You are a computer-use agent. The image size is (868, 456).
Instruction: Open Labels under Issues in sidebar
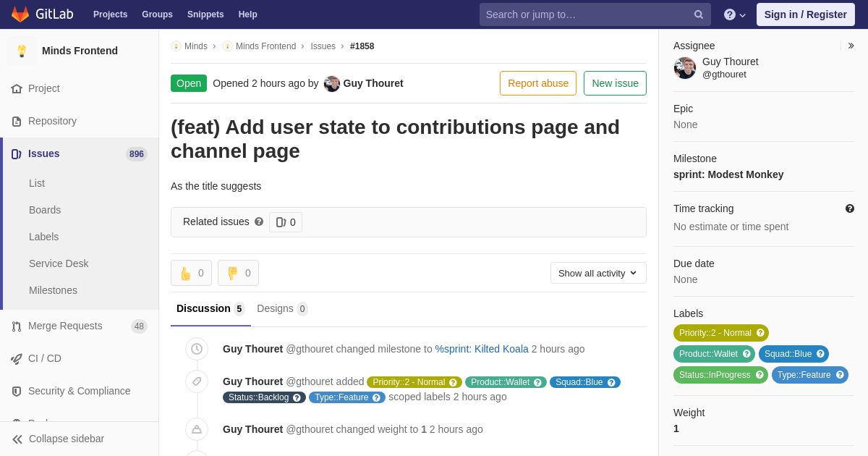[x=44, y=237]
